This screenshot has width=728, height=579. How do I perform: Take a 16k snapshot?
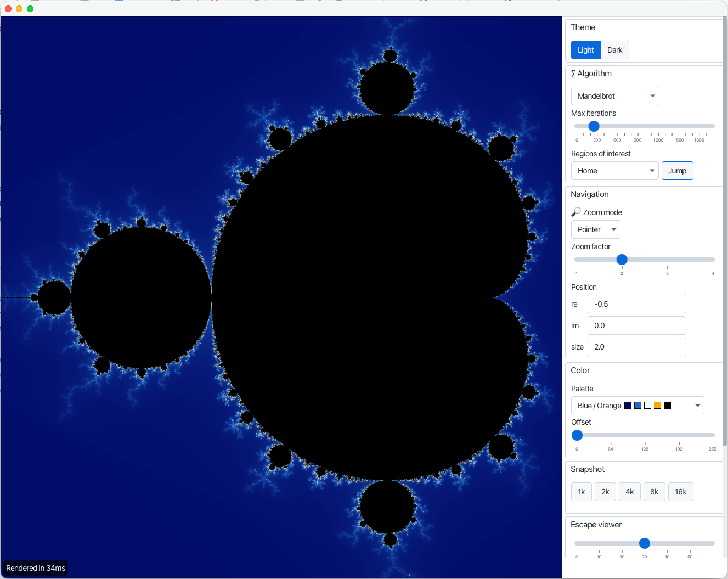[680, 492]
